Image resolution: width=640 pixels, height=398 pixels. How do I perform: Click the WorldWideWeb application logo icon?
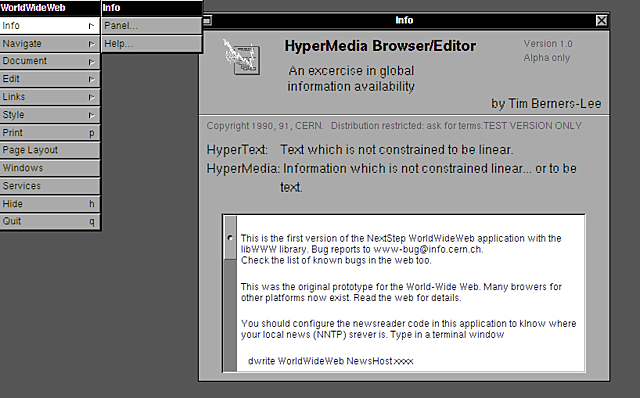[x=242, y=57]
